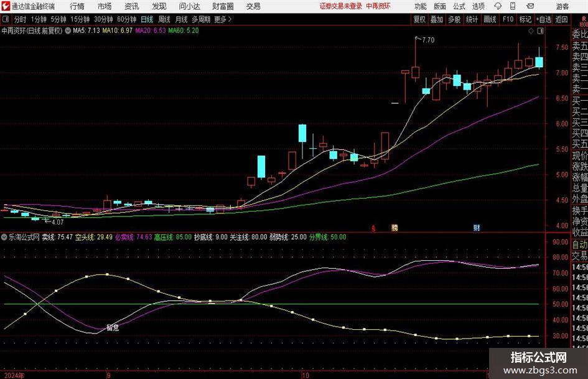This screenshot has width=588, height=379.
Task: Click the 画线 drawing button
Action: (490, 19)
